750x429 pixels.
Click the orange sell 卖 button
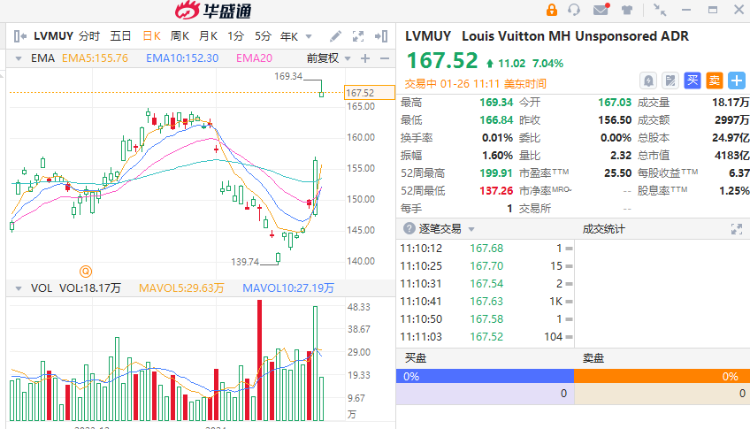(714, 80)
